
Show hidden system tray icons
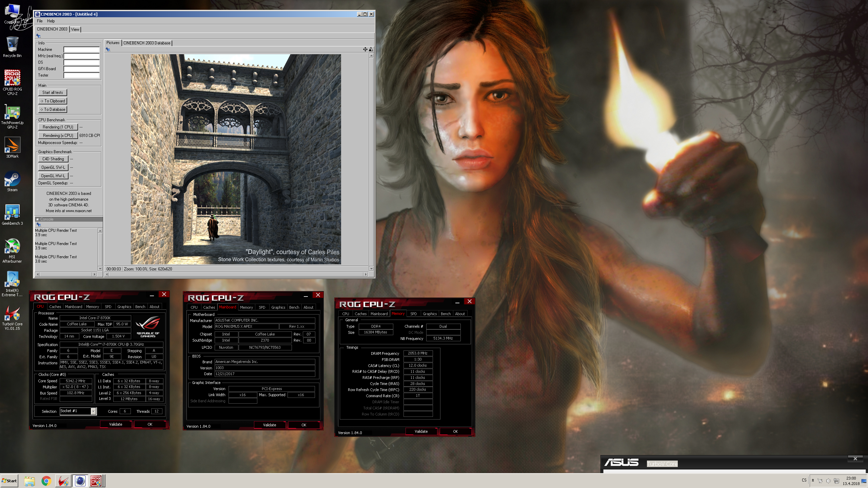813,481
